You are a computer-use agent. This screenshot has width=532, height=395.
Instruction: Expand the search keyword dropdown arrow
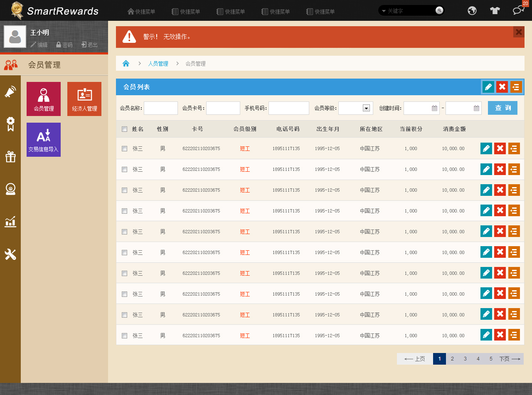[384, 11]
